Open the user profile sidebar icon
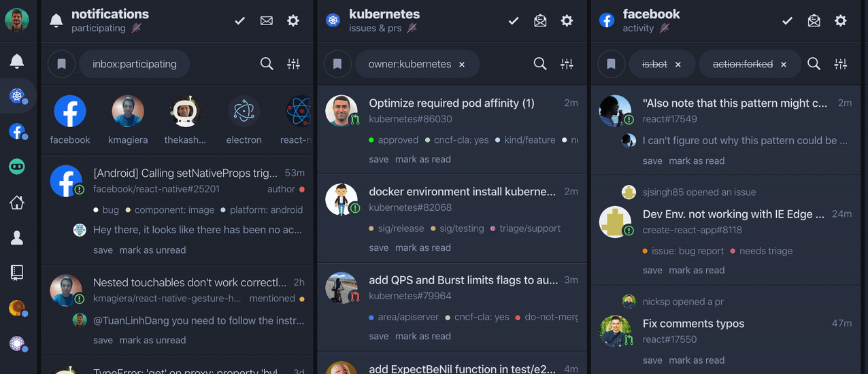This screenshot has height=374, width=868. tap(17, 237)
